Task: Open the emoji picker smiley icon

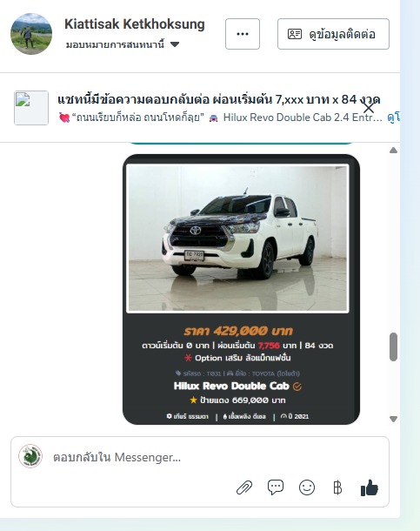Action: tap(307, 487)
